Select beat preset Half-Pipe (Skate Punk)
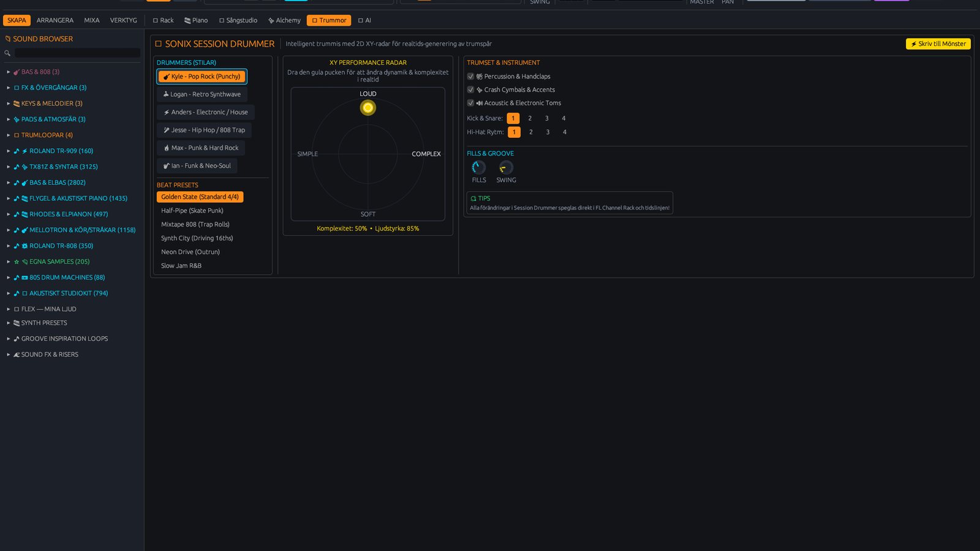Viewport: 980px width, 551px height. [192, 211]
